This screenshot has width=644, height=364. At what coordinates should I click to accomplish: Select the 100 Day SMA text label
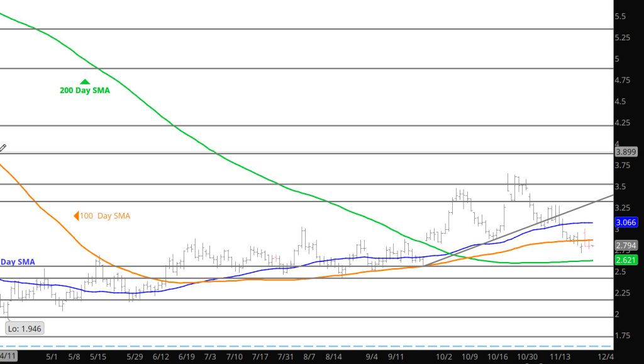(104, 216)
